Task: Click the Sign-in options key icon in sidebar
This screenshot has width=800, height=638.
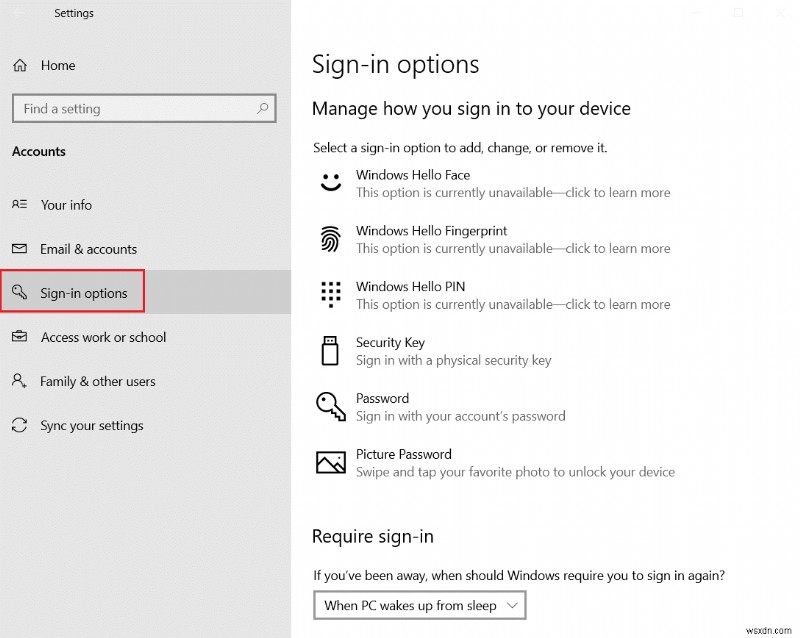Action: pyautogui.click(x=19, y=292)
